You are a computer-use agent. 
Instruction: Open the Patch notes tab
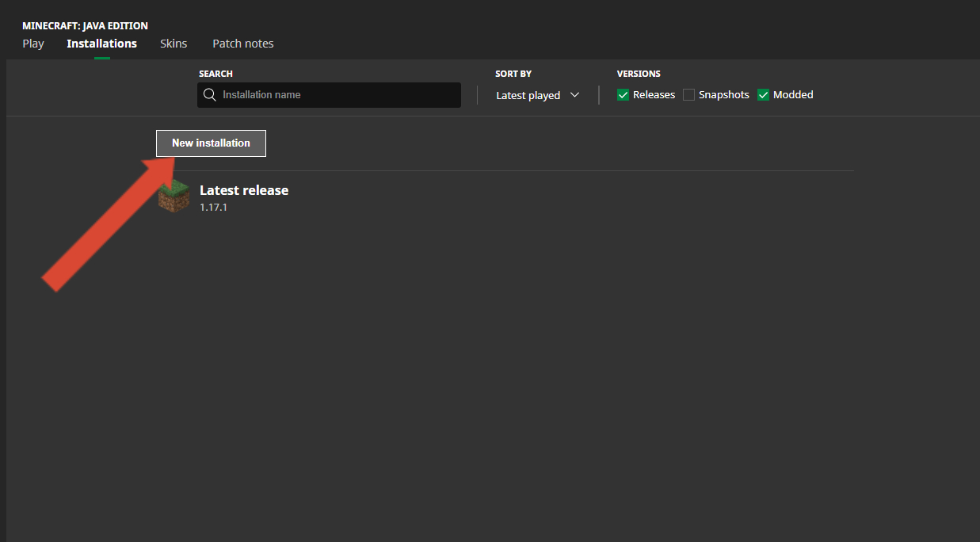pyautogui.click(x=243, y=44)
